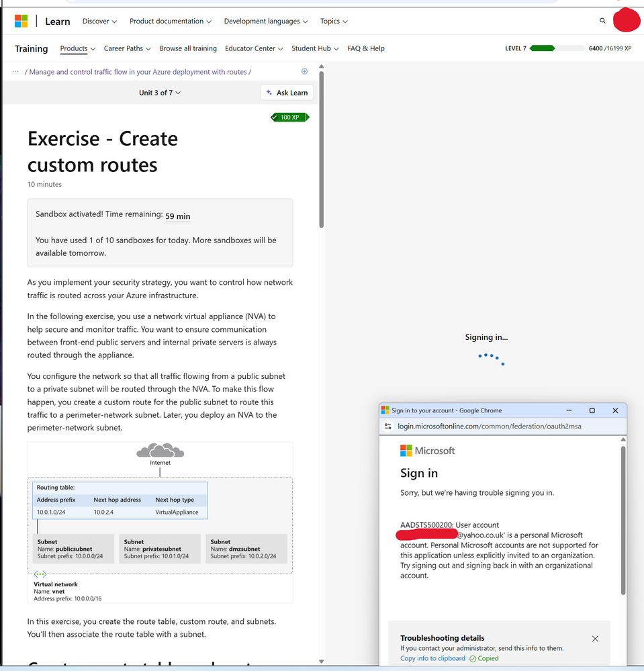Open the Training section link
Image resolution: width=644 pixels, height=671 pixels.
(x=32, y=48)
